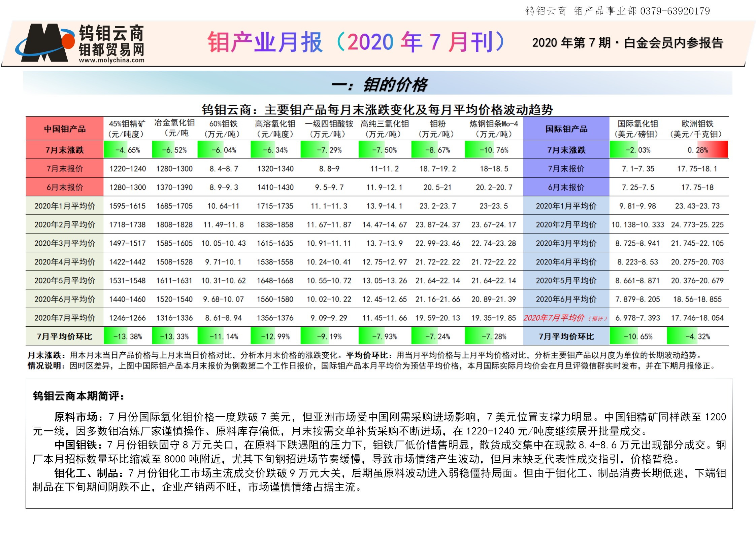756x534 pixels.
Task: Click the 钨钼云商 M logo icon
Action: (45, 43)
